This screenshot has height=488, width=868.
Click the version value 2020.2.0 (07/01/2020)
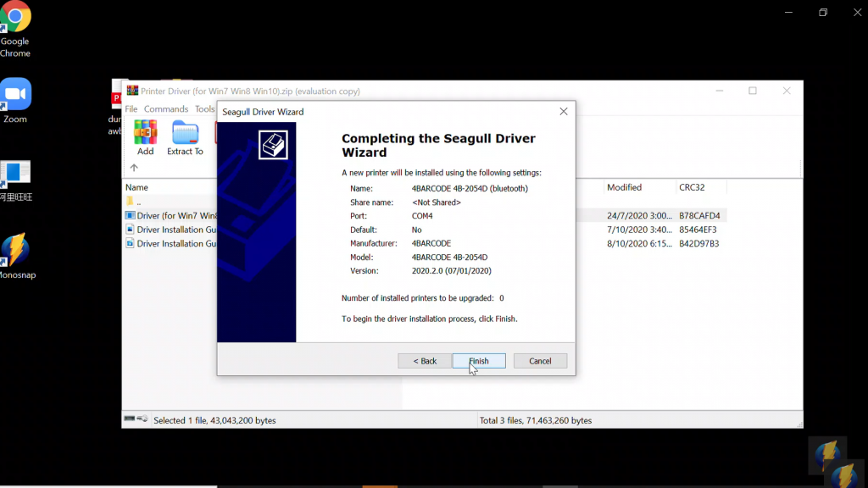tap(451, 271)
